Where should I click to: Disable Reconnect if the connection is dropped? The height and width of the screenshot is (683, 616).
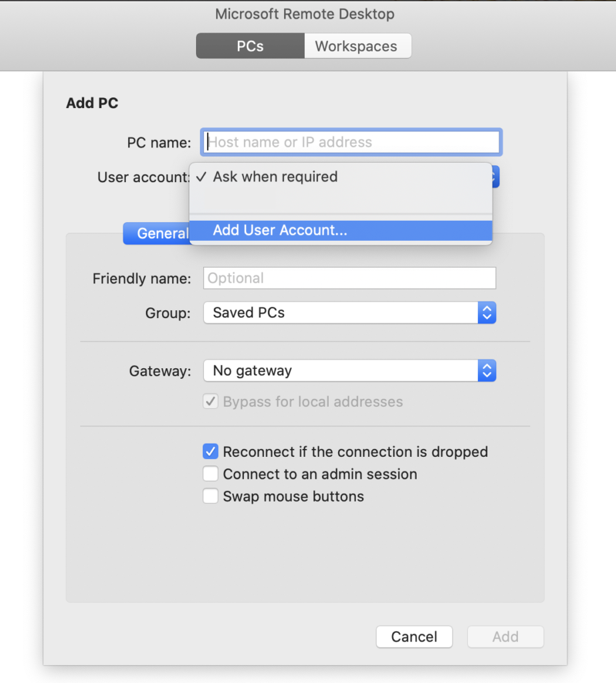(211, 452)
